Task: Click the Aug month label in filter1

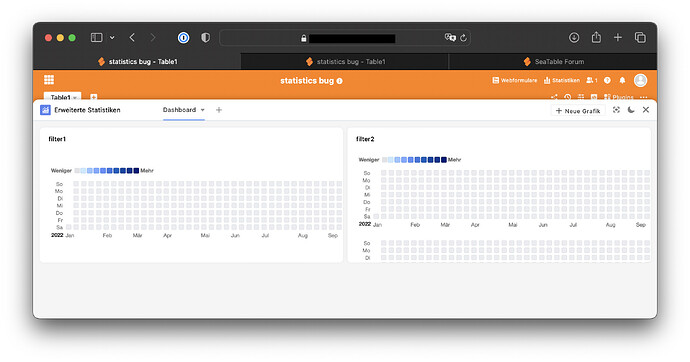Action: [303, 236]
